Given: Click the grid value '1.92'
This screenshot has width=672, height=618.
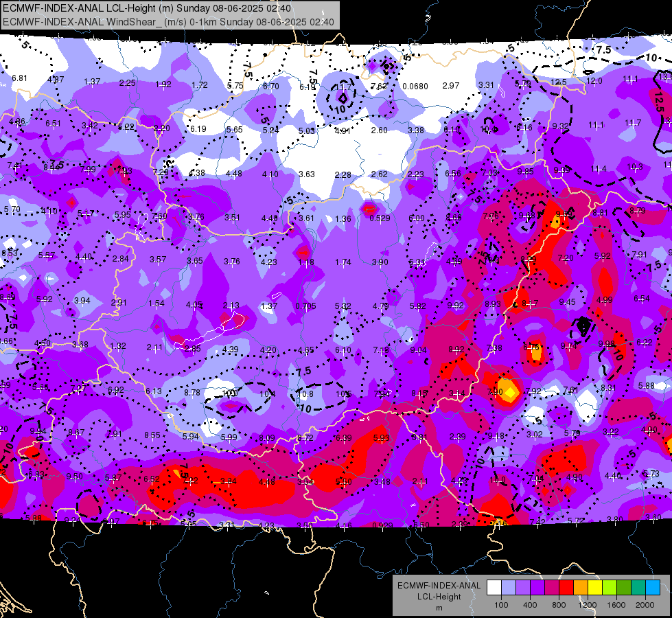Looking at the screenshot, I should tap(163, 84).
